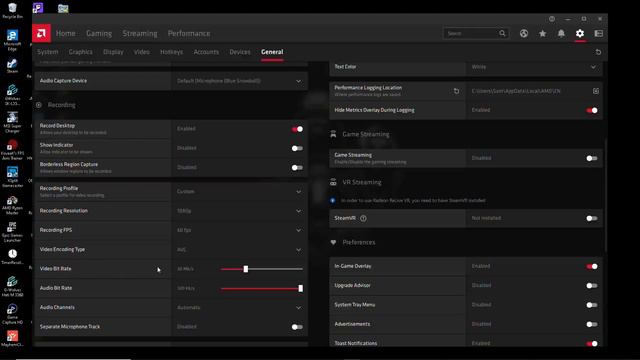Screen dimensions: 640x360
Task: Open MSI Super Charger desktop icon
Action: tap(12, 122)
